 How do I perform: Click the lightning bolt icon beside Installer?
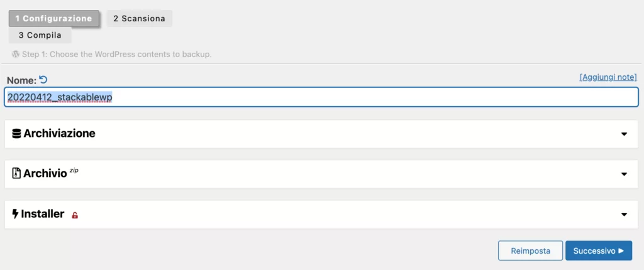click(x=16, y=213)
